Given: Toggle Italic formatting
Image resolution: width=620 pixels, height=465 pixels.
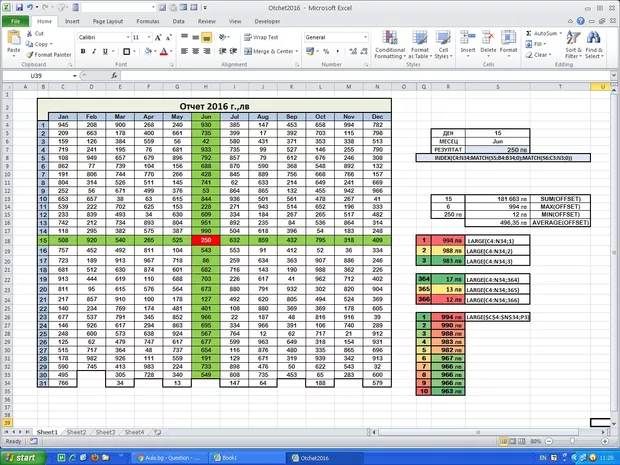Looking at the screenshot, I should coord(93,51).
